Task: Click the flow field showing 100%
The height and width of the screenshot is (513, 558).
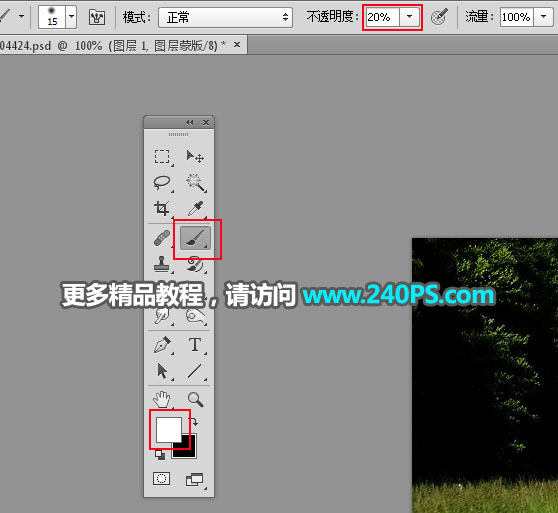Action: pos(516,17)
